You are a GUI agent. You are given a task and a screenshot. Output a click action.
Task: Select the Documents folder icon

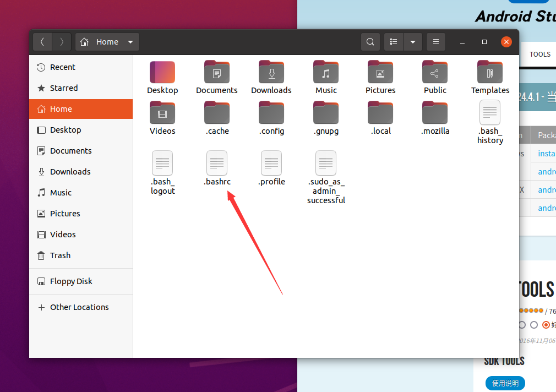[217, 72]
